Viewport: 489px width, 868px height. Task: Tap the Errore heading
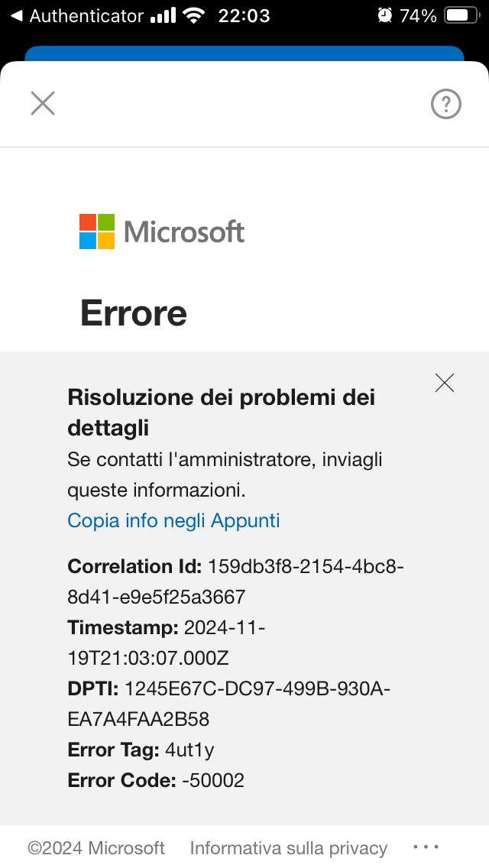pyautogui.click(x=134, y=313)
